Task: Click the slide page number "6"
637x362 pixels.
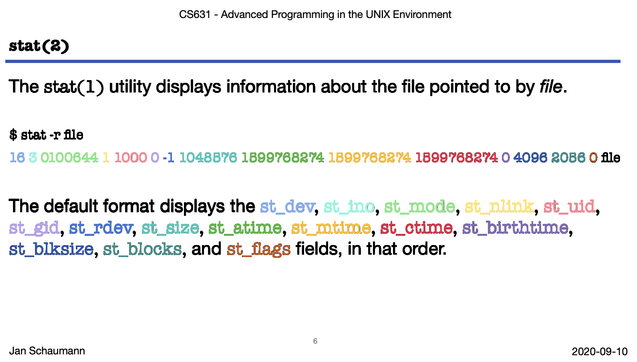Action: click(315, 341)
